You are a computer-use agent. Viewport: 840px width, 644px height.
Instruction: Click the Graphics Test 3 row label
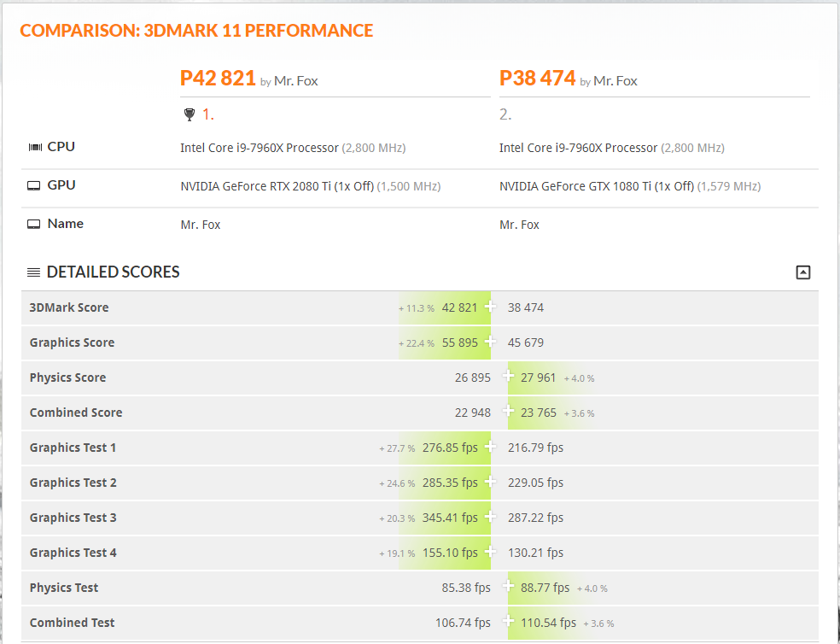coord(73,518)
